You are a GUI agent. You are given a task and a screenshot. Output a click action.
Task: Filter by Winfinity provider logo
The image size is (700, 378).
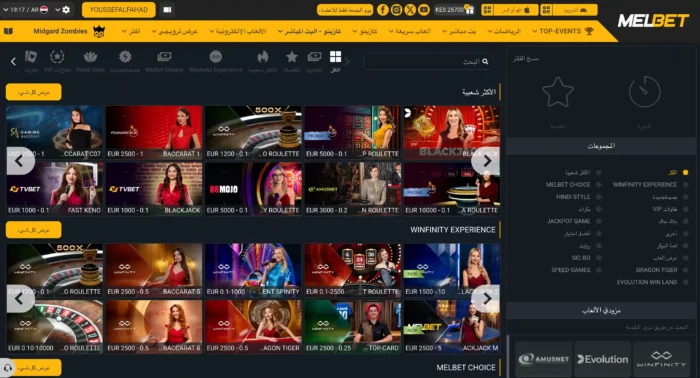(662, 359)
